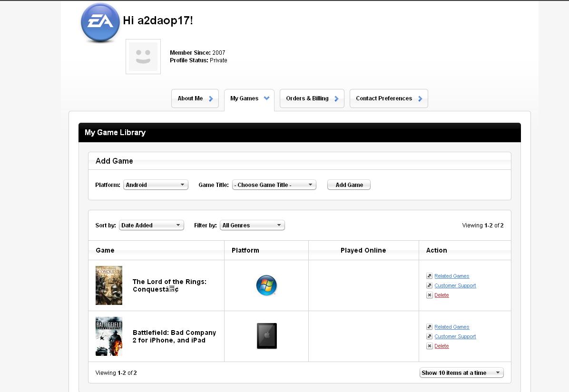Click the Member Since: 2007 text
This screenshot has width=569, height=392.
click(x=197, y=53)
